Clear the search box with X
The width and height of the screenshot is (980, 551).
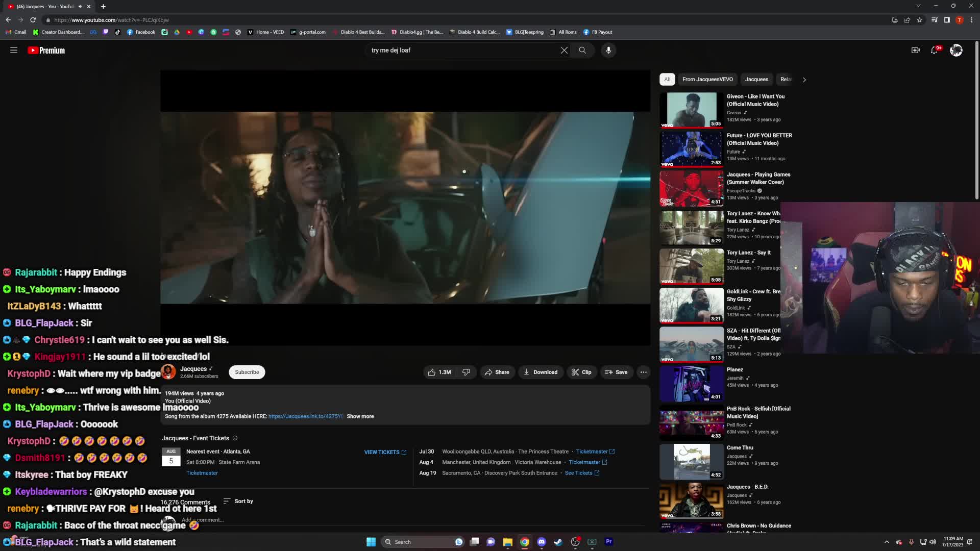pyautogui.click(x=564, y=51)
